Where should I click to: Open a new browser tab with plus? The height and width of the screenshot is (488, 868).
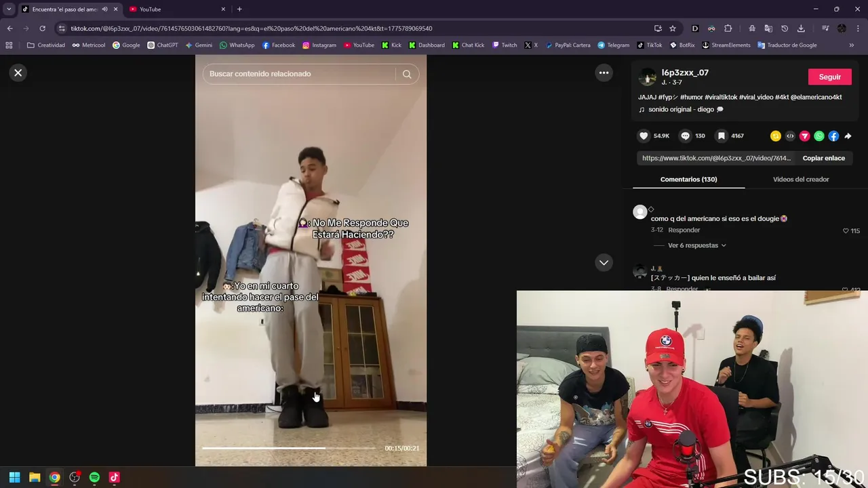(x=239, y=9)
